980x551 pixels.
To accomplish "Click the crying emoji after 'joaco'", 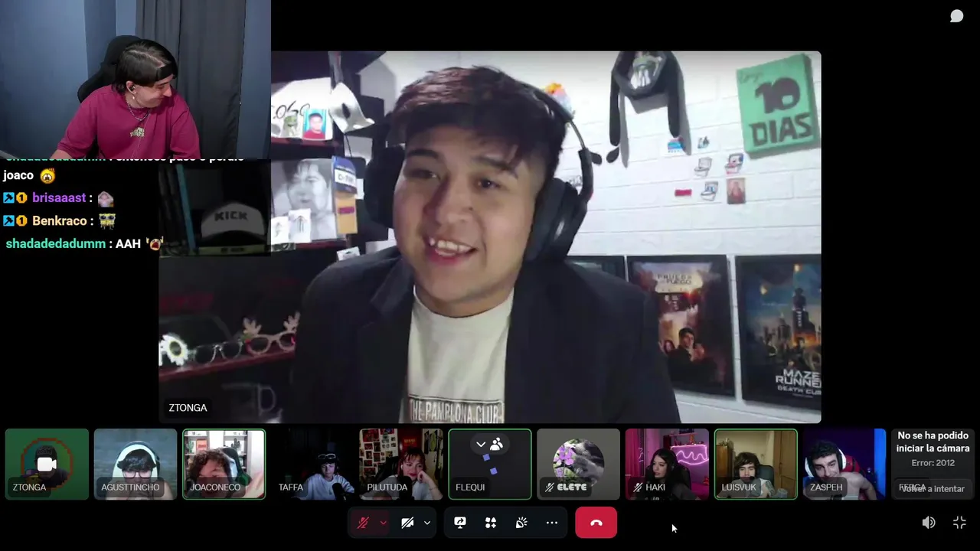I will coord(47,176).
